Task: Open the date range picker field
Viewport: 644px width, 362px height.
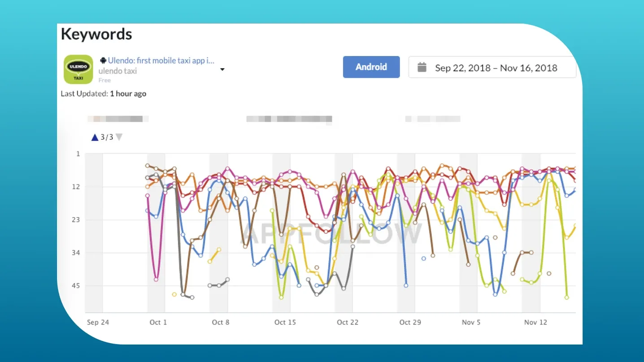Action: [492, 68]
